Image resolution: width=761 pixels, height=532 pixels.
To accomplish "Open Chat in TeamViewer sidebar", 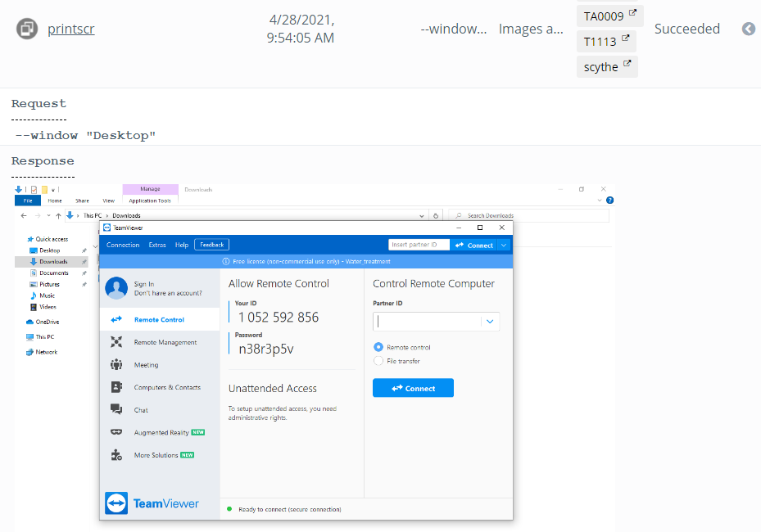I will click(160, 410).
